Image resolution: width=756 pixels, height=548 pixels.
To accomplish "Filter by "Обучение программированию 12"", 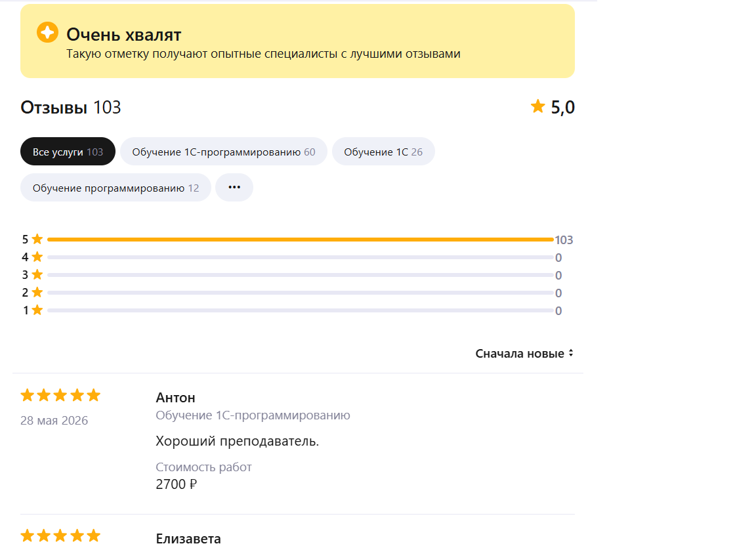I will pyautogui.click(x=115, y=188).
